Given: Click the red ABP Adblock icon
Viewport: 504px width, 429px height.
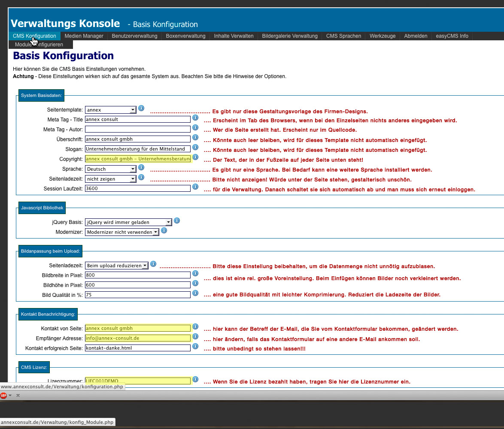Looking at the screenshot, I should (x=4, y=395).
